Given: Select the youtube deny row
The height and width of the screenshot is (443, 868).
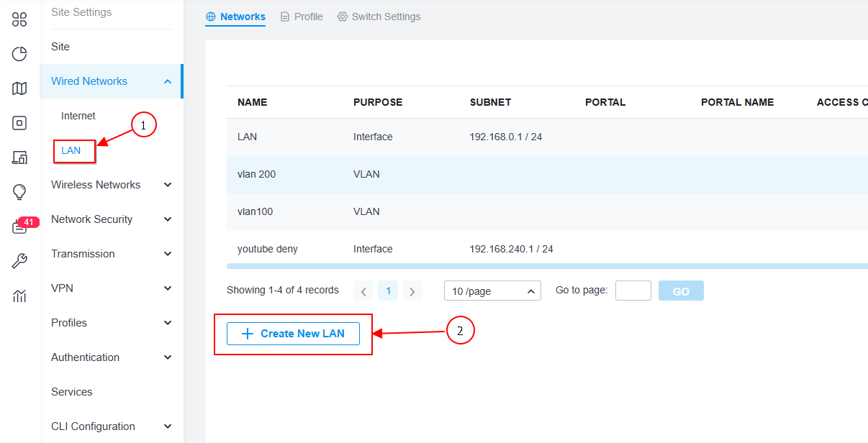Looking at the screenshot, I should click(x=547, y=249).
